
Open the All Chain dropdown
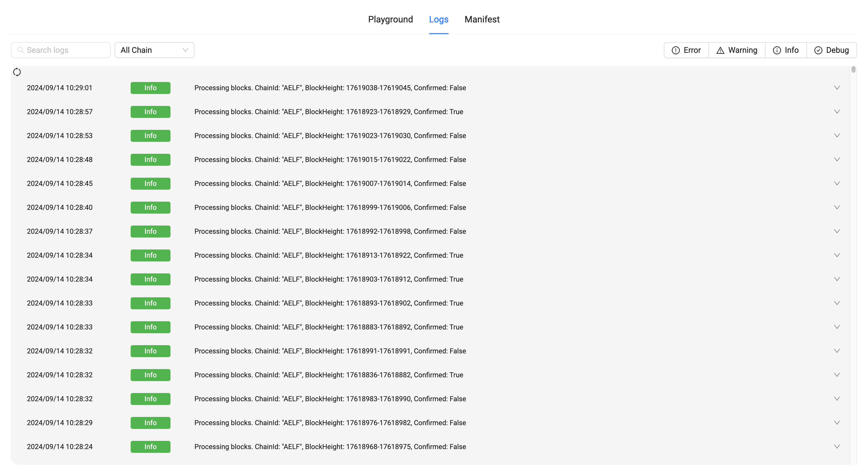(154, 50)
